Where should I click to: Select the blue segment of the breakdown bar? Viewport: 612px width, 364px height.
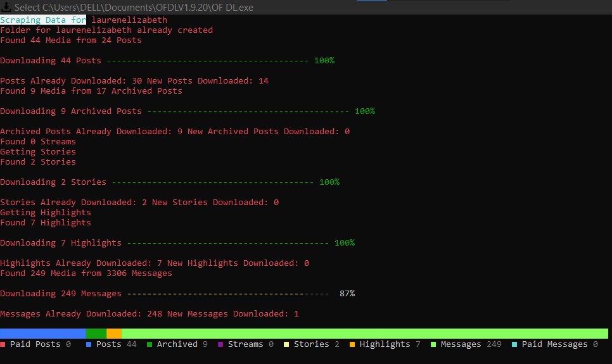coord(42,333)
